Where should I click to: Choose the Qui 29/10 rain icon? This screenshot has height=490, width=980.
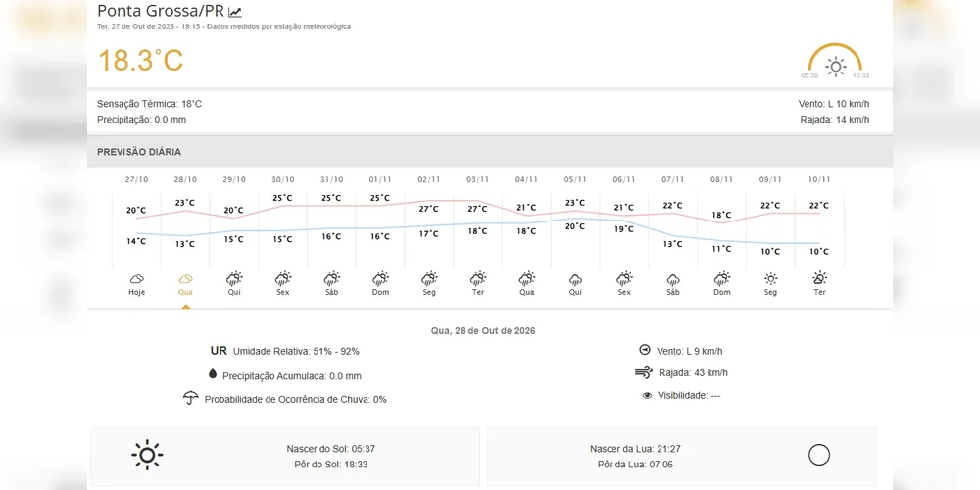pos(234,278)
